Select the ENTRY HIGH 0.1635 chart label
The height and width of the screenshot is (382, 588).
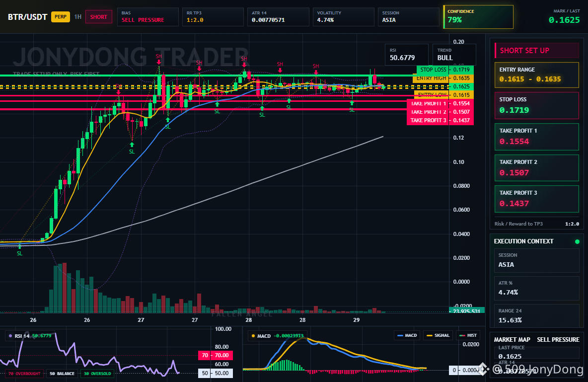[443, 78]
